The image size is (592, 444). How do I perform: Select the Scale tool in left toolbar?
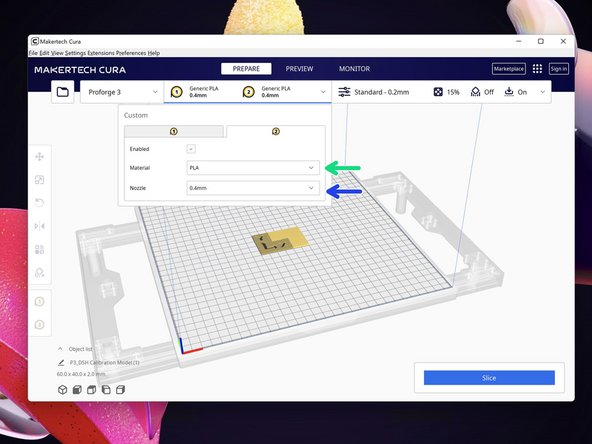40,180
